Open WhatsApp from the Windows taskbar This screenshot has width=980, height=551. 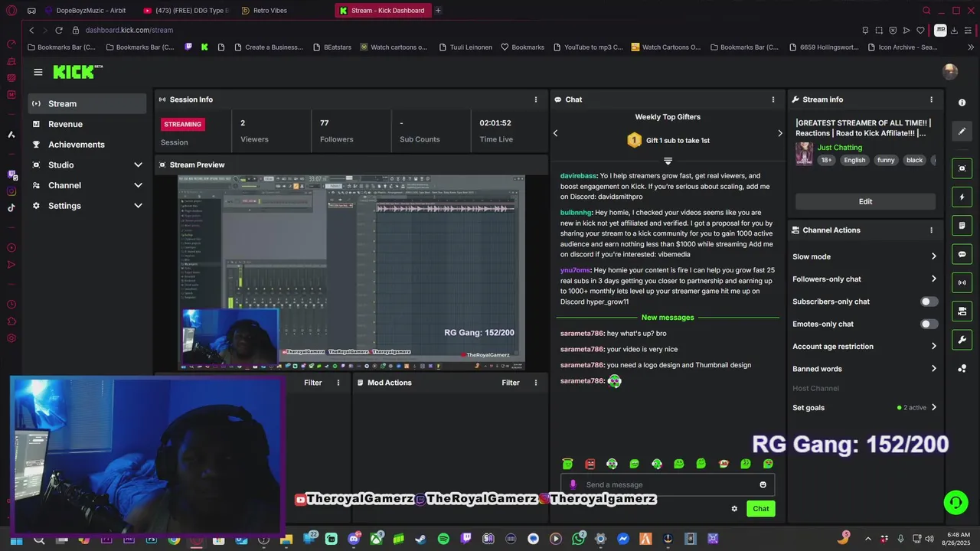[578, 540]
